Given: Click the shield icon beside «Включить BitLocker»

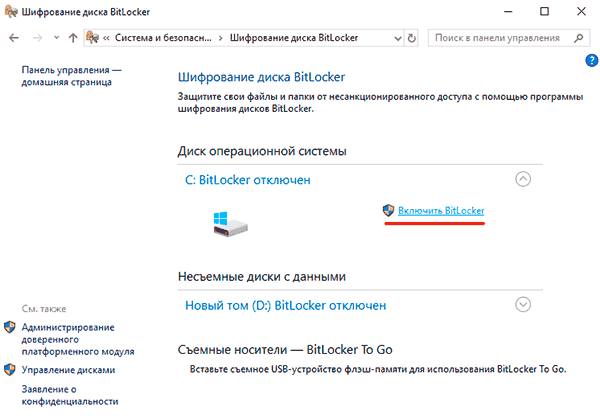Looking at the screenshot, I should point(388,210).
